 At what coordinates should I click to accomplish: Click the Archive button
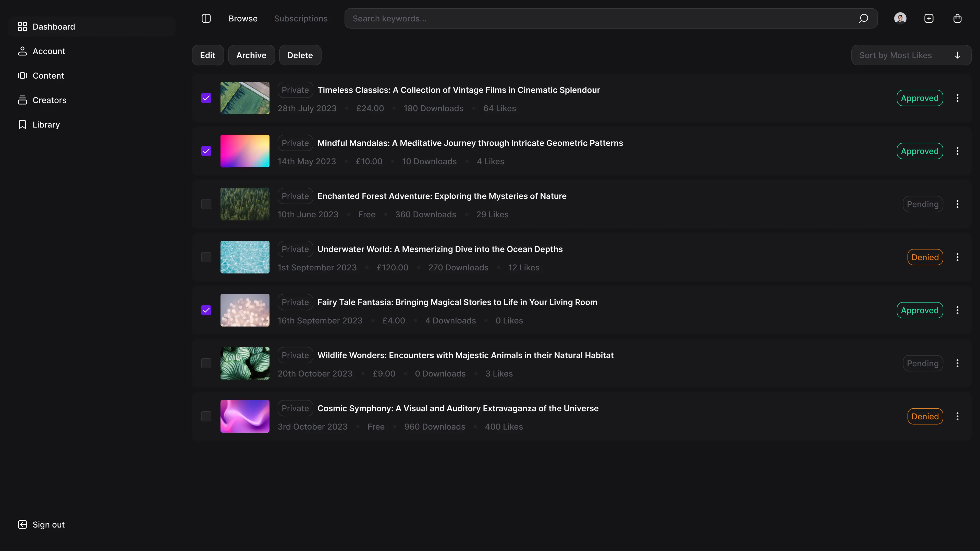tap(251, 55)
